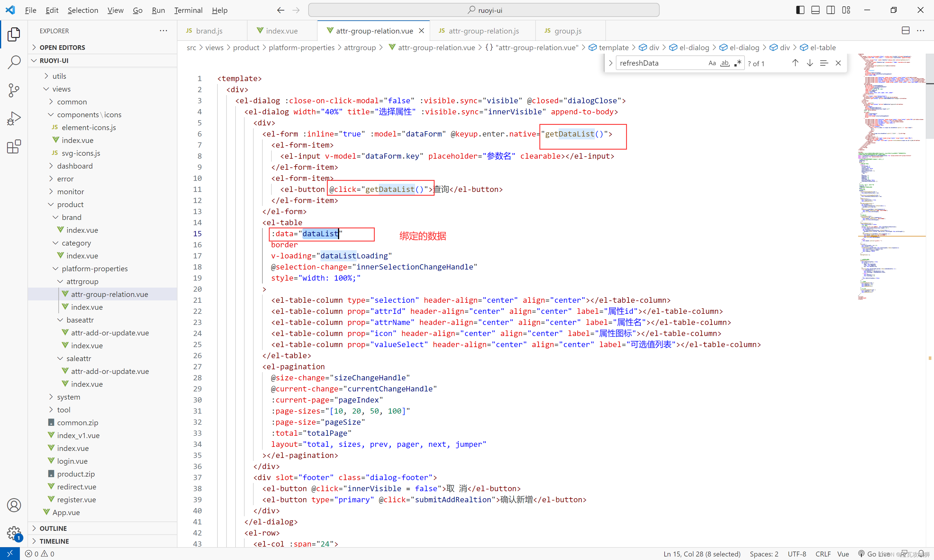Toggle the primary side bar layout icon

tap(800, 10)
